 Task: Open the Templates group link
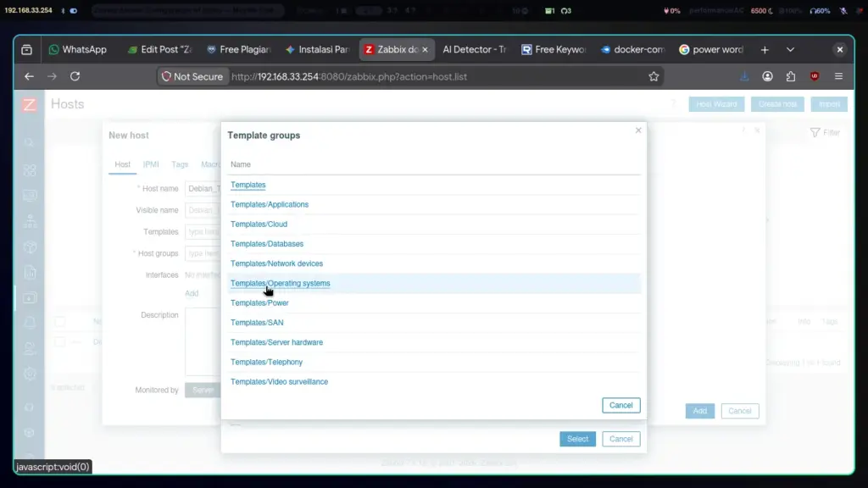click(x=248, y=185)
